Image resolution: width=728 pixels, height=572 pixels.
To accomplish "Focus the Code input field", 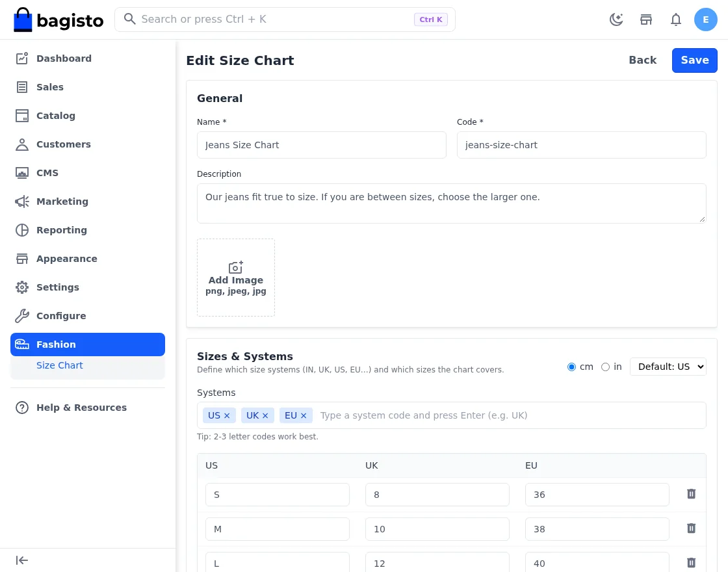I will [x=581, y=145].
